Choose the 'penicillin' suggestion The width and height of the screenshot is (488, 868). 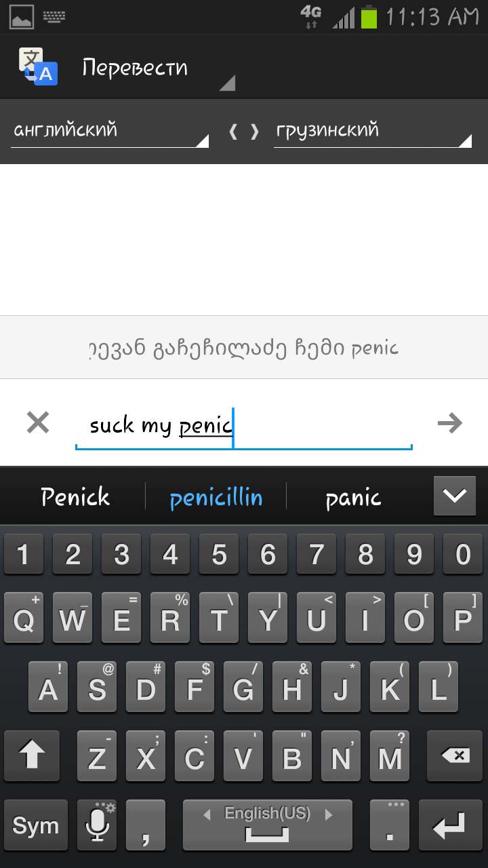216,498
